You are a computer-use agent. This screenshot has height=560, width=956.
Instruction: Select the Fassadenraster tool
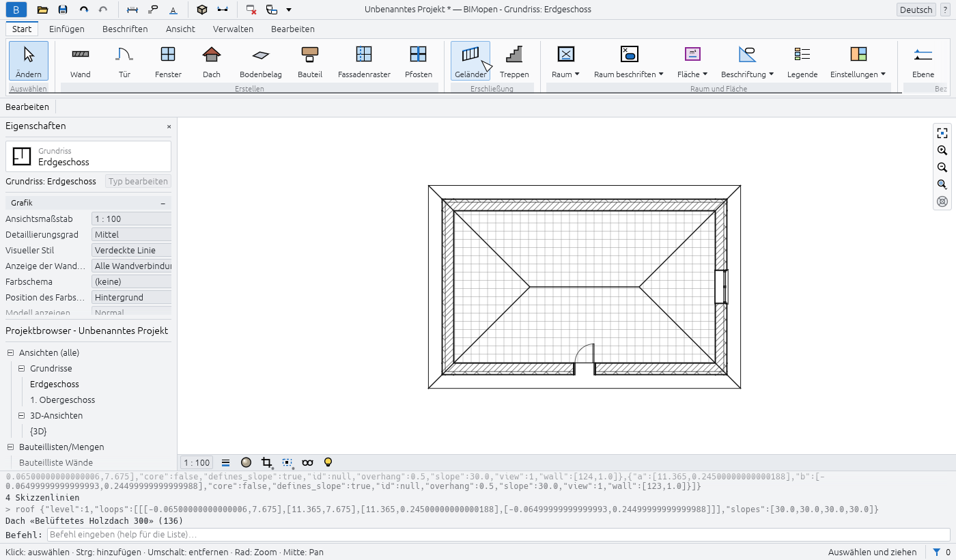click(364, 61)
